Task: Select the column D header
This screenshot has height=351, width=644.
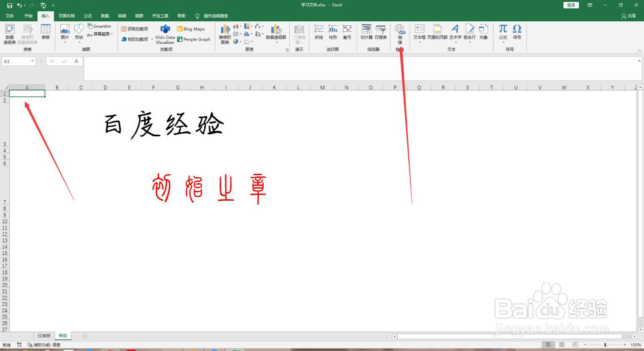Action: pos(105,88)
